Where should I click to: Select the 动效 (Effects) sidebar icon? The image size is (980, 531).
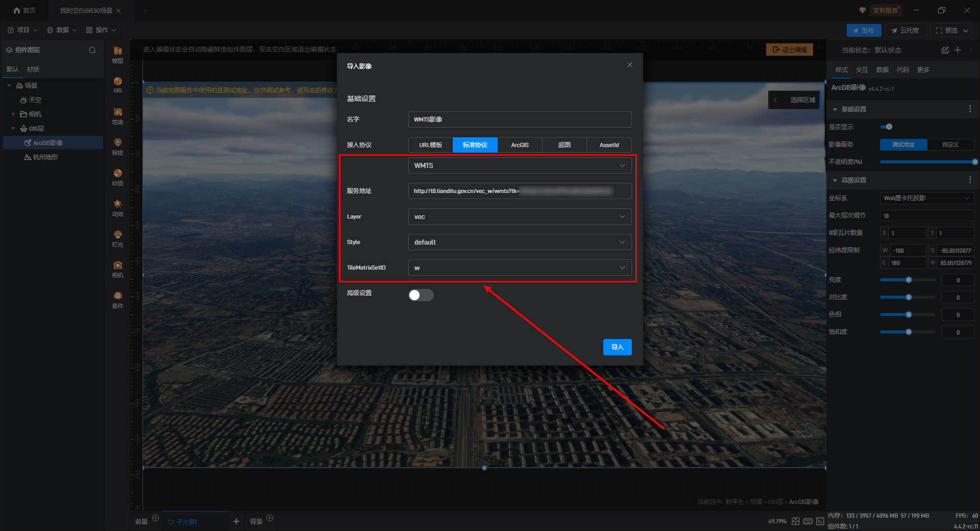tap(117, 207)
